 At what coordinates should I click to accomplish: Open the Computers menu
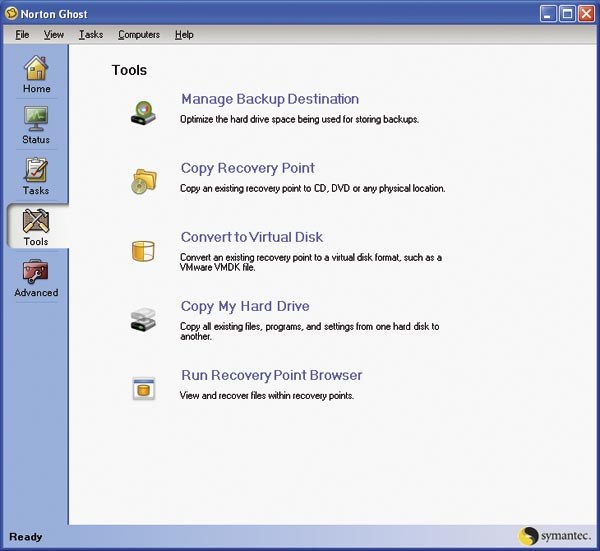pos(139,34)
